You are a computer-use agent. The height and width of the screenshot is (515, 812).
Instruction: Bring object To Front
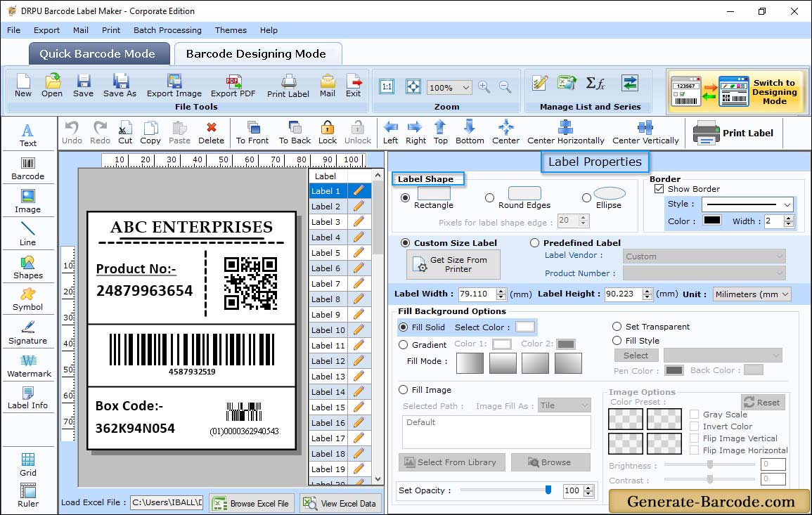[252, 133]
